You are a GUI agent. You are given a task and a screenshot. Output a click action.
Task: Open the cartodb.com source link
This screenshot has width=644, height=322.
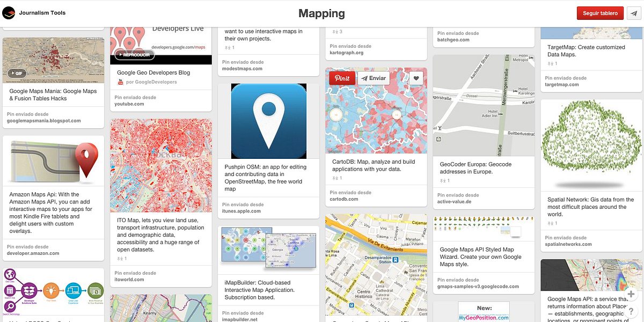pyautogui.click(x=344, y=199)
